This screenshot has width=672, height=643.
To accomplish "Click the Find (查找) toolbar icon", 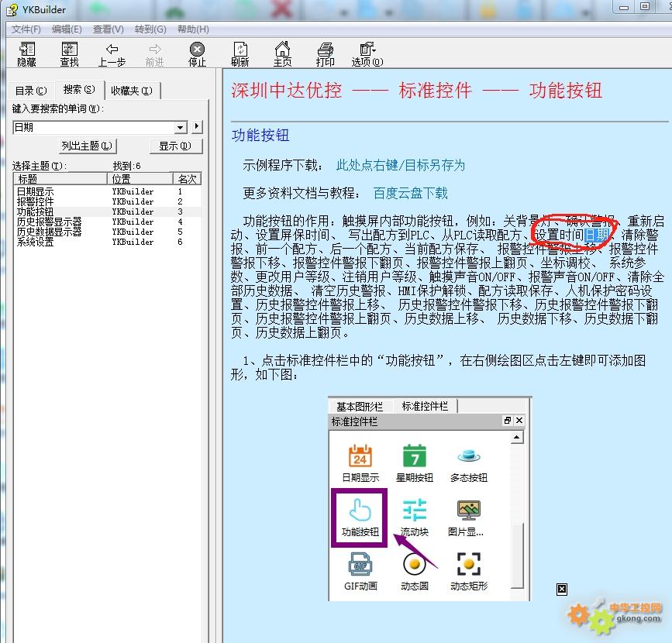I will pos(69,54).
